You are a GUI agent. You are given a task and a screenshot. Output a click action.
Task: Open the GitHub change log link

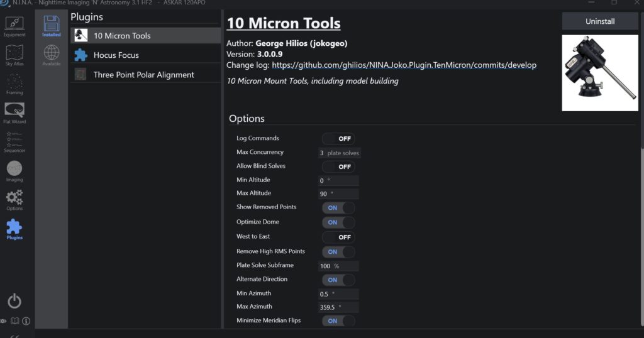404,65
